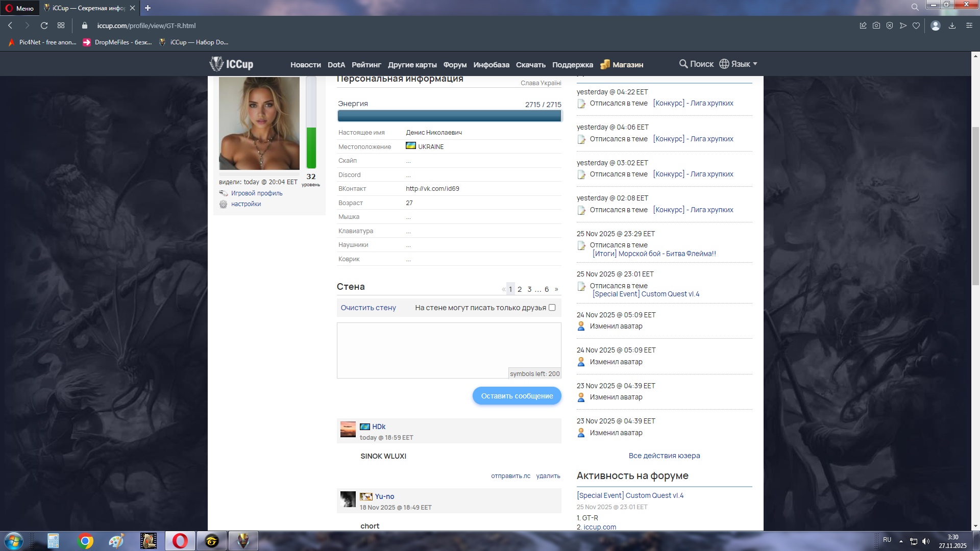Screen dimensions: 980x551
Task: Click the heart bookmark icon in address bar
Action: [x=916, y=26]
